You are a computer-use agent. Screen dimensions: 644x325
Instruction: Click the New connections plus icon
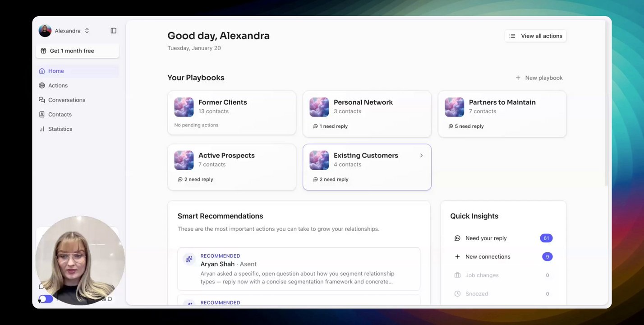[x=457, y=257]
